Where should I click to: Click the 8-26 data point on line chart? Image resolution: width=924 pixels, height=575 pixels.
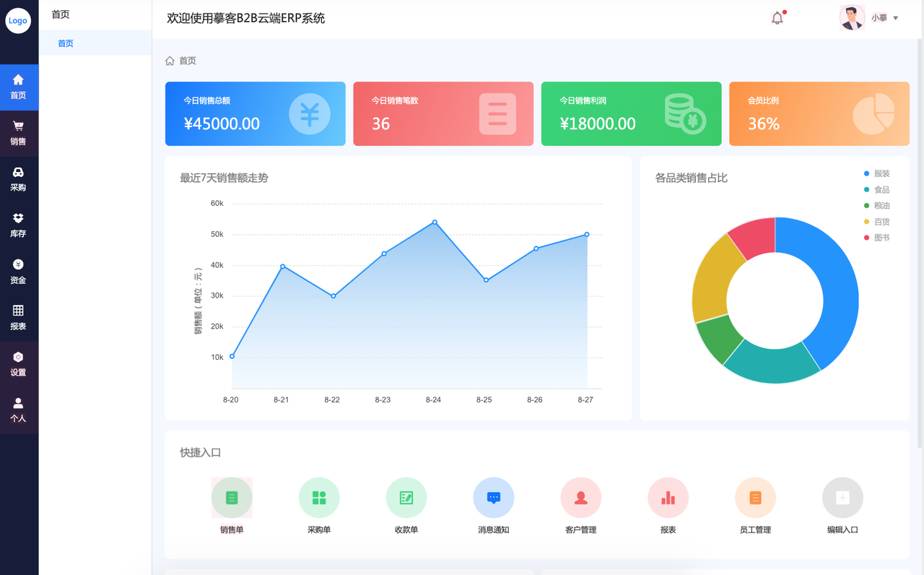[x=536, y=248]
